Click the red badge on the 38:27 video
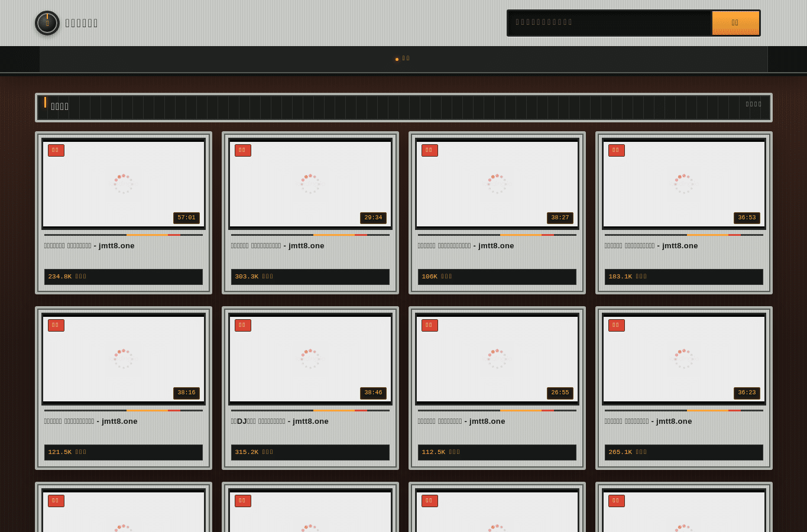Image resolution: width=807 pixels, height=532 pixels. pyautogui.click(x=430, y=150)
